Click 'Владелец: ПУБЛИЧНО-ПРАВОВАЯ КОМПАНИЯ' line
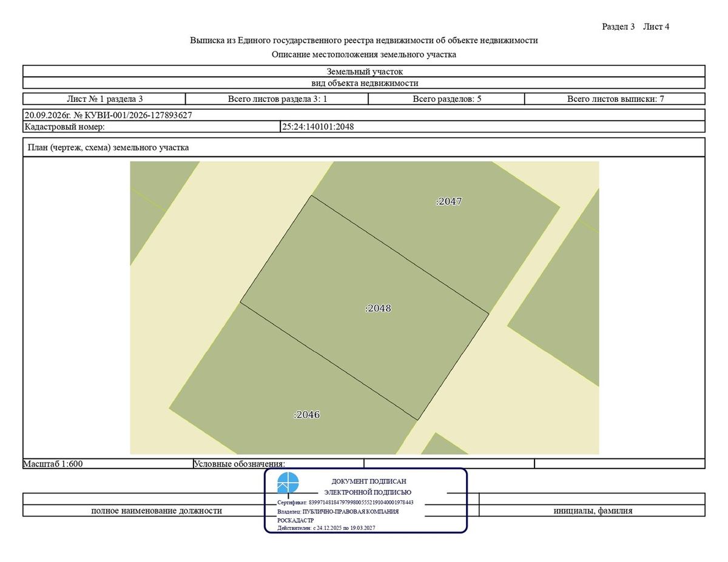Screen dimensions: 728x562 (338, 512)
